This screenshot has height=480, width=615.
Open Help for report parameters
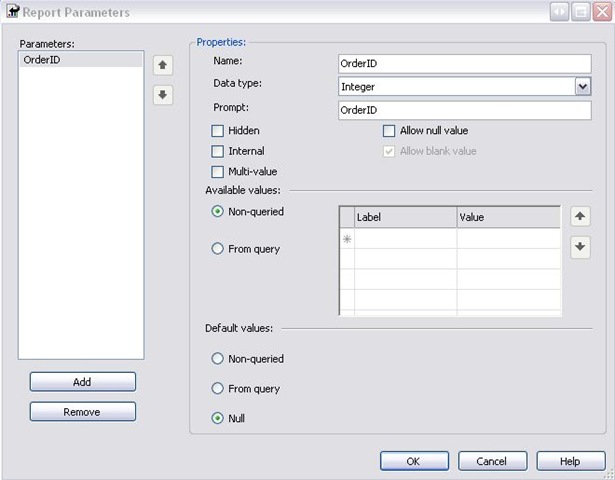571,461
